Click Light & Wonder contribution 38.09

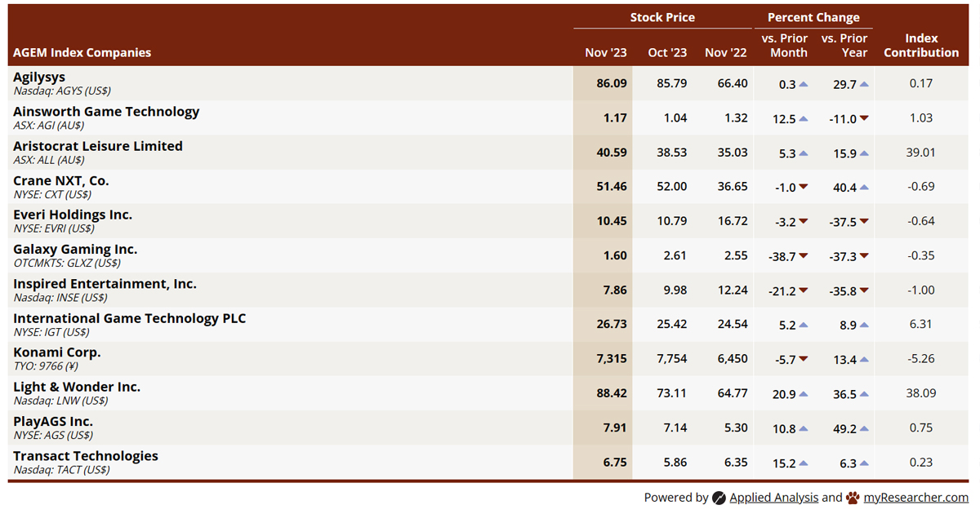click(x=920, y=393)
